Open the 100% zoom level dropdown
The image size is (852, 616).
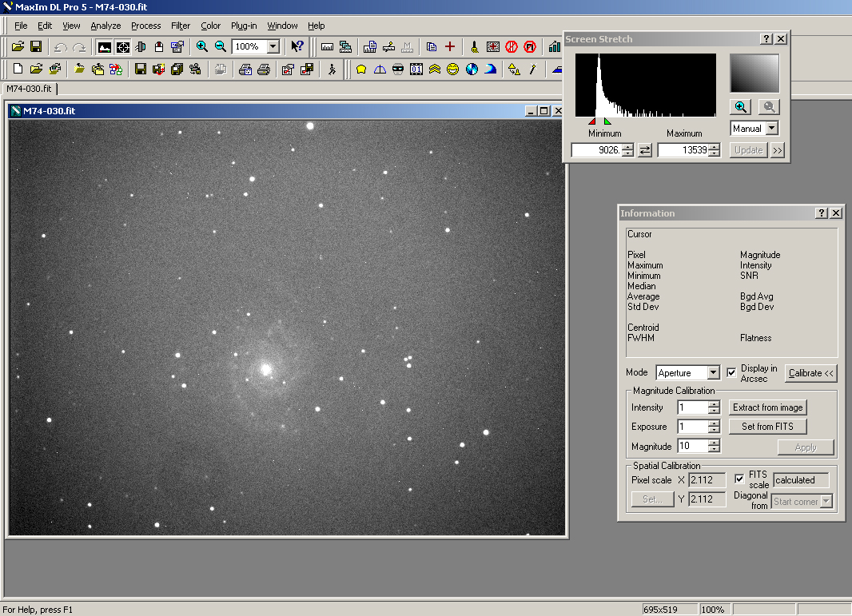(273, 47)
